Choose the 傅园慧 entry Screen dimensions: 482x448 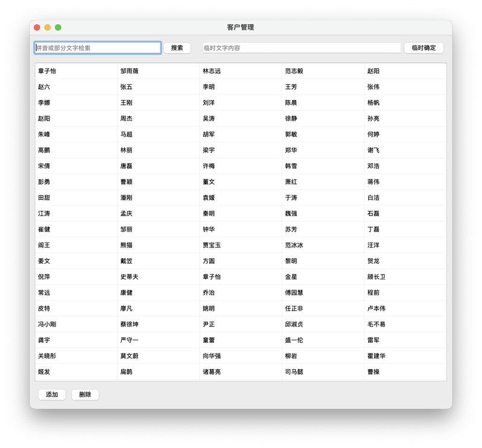tap(324, 293)
